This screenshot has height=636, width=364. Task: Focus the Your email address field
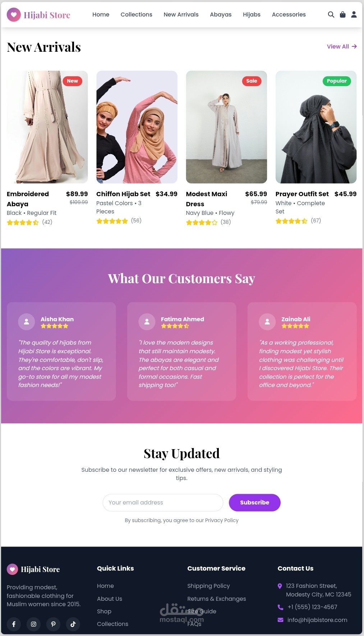pyautogui.click(x=163, y=502)
